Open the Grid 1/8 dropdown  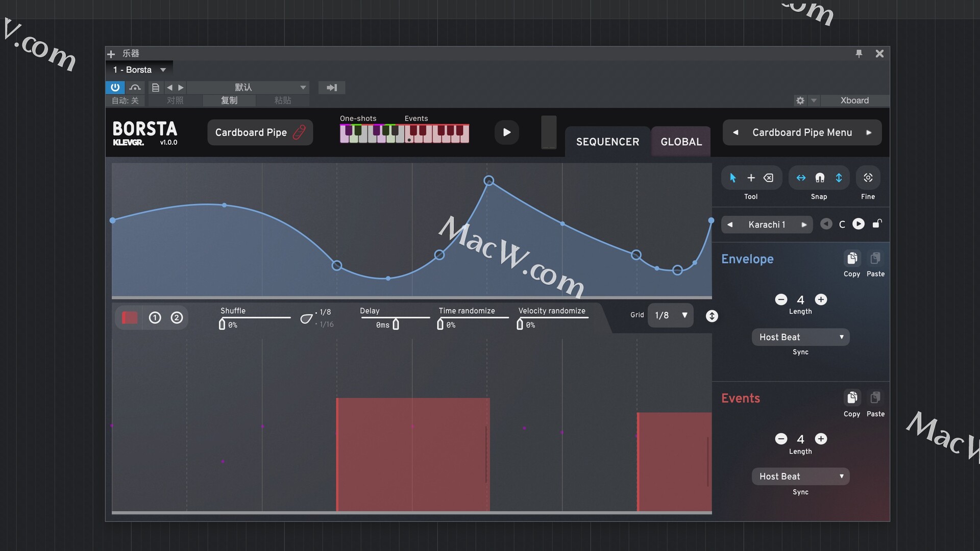pos(670,315)
